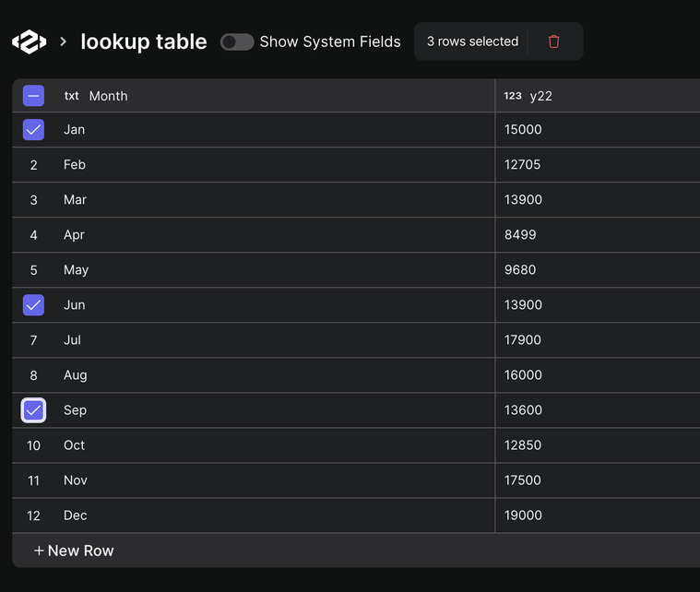The height and width of the screenshot is (592, 700).
Task: Uncheck the Sep row checkbox
Action: click(33, 410)
